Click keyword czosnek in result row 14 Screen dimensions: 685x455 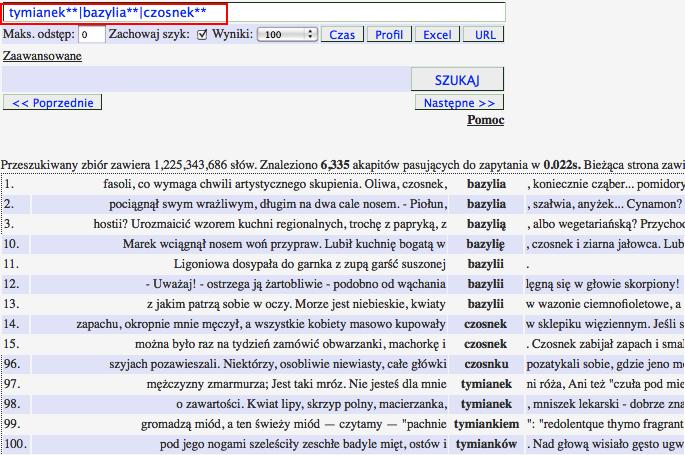click(x=485, y=324)
